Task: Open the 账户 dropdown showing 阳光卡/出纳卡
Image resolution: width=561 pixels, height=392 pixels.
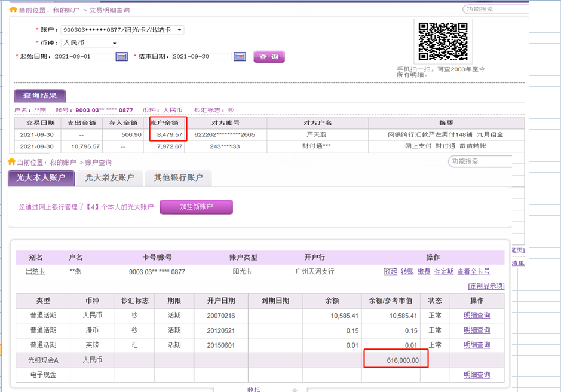Action: (x=122, y=30)
